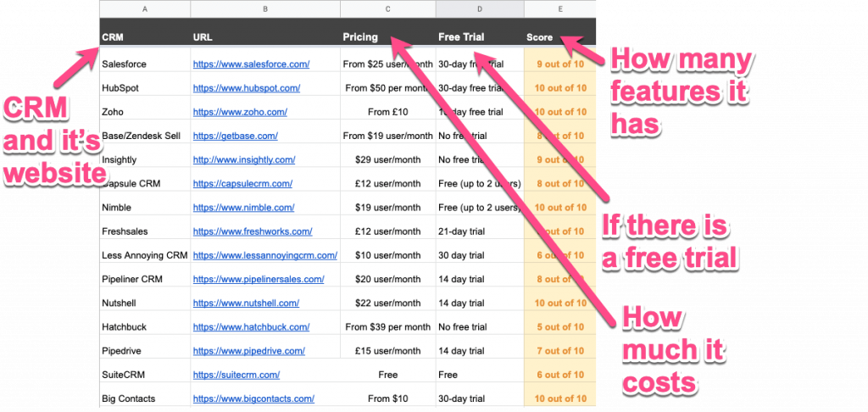Open the lessannoyingcrm.com link
The height and width of the screenshot is (412, 868).
265,255
